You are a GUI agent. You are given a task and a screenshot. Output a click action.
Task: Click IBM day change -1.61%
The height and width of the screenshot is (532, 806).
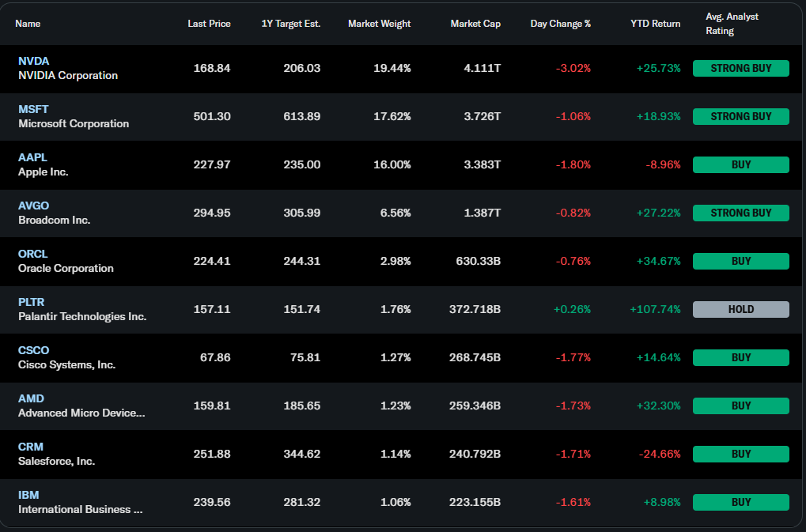pos(573,503)
